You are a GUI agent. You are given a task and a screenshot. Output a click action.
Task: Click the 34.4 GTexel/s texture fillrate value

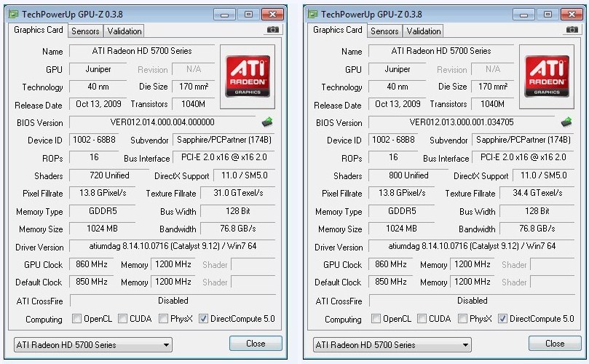pyautogui.click(x=537, y=193)
